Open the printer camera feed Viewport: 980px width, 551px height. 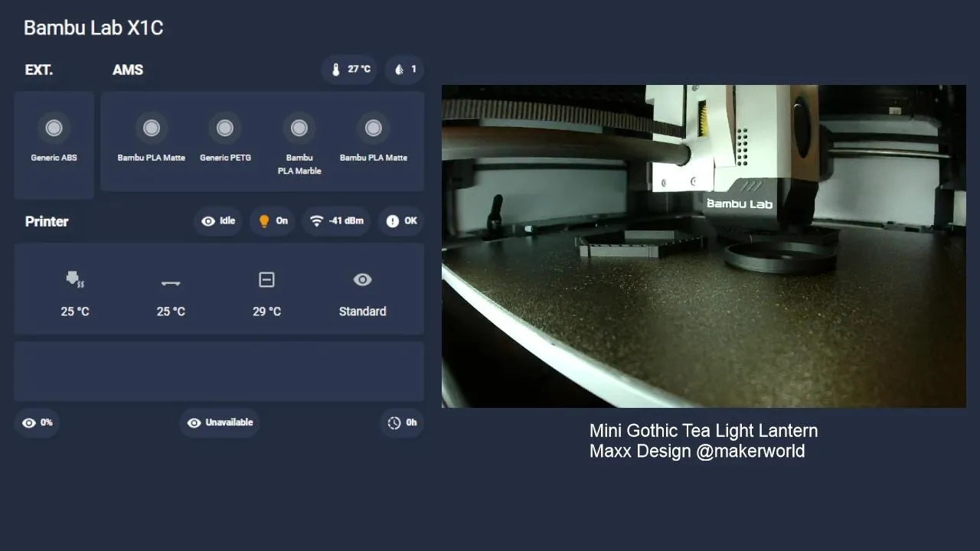(704, 246)
